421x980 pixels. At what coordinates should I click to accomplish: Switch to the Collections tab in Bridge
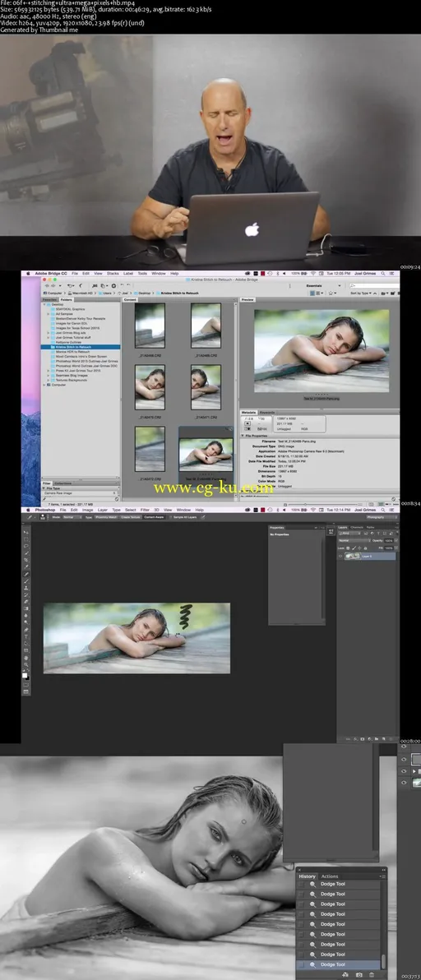62,483
